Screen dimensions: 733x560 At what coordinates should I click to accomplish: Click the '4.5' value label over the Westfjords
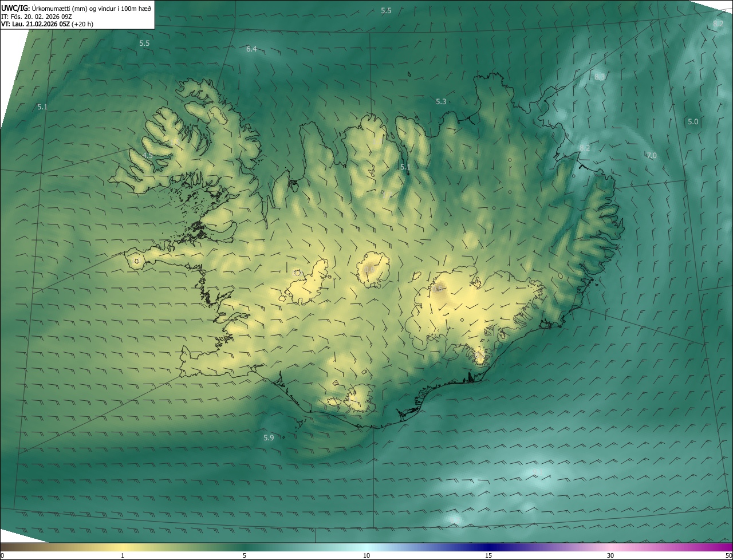[148, 156]
